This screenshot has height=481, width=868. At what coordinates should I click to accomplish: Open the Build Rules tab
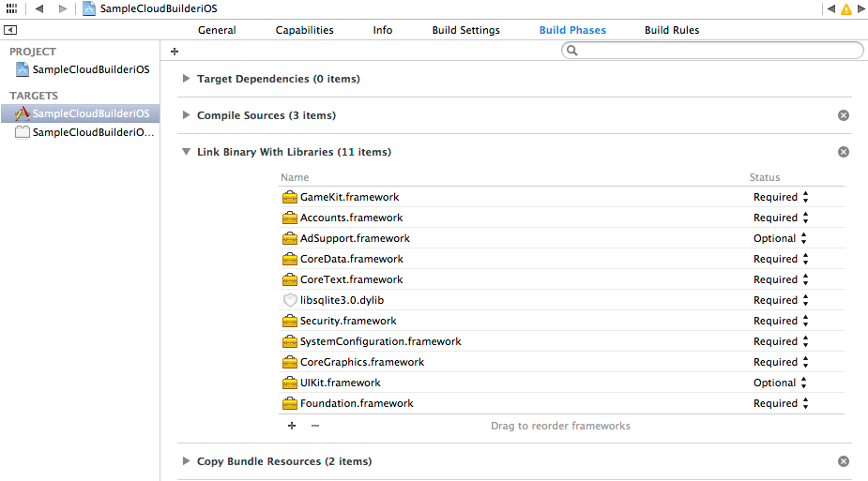point(672,30)
